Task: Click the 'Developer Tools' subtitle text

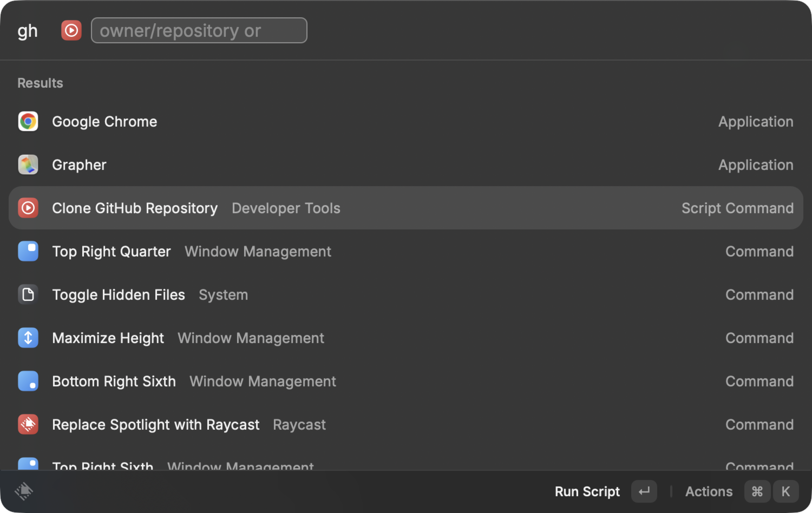Action: (286, 208)
